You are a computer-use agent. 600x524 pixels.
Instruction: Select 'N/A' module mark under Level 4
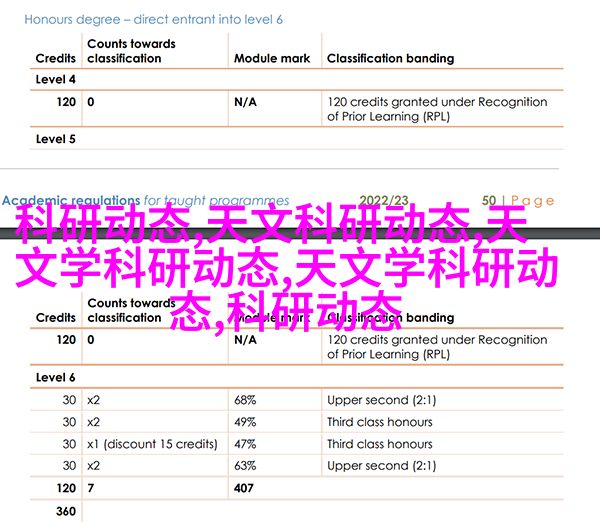tap(245, 102)
